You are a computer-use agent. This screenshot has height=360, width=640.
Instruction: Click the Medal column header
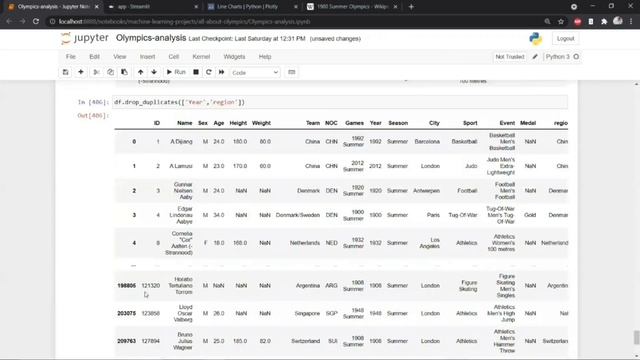coord(528,123)
